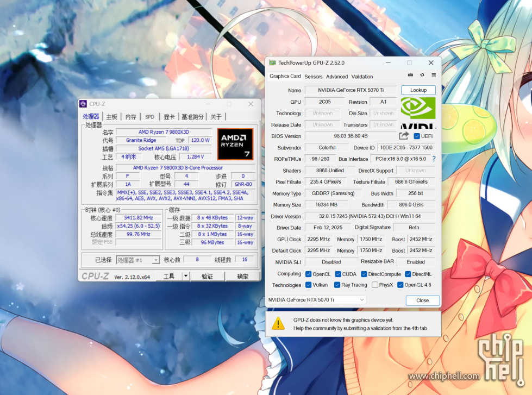Click the Bus Interface question mark

coord(434,159)
